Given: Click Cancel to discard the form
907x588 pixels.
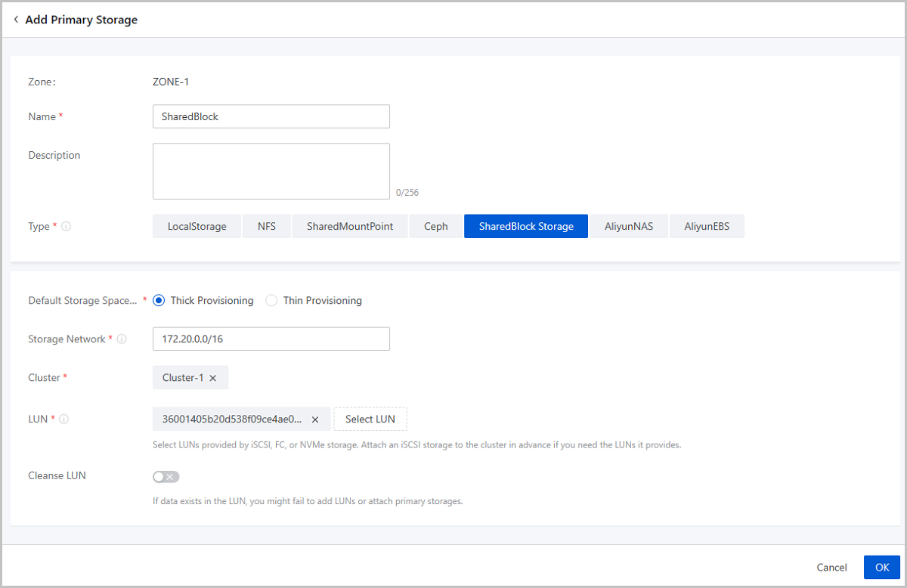Looking at the screenshot, I should (831, 567).
